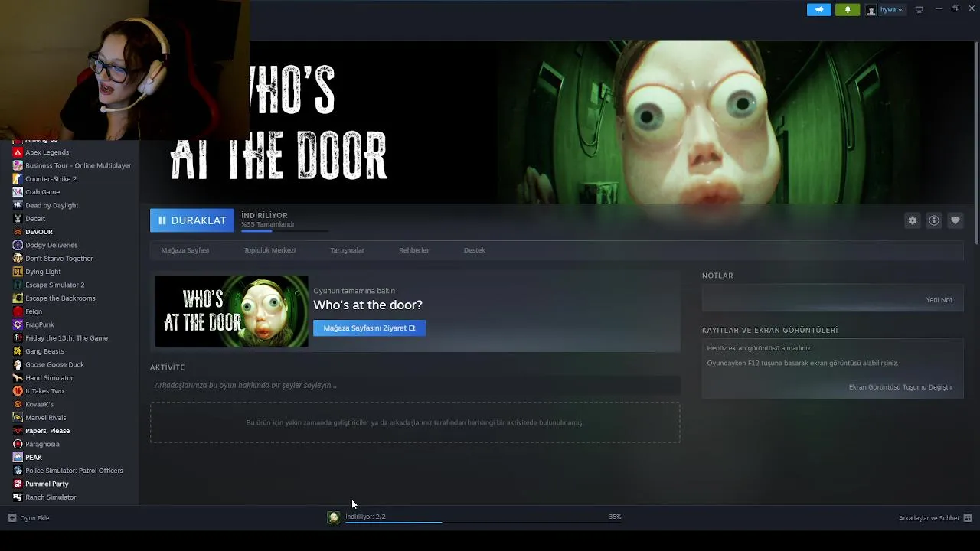
Task: Open game settings gear icon
Action: 913,220
